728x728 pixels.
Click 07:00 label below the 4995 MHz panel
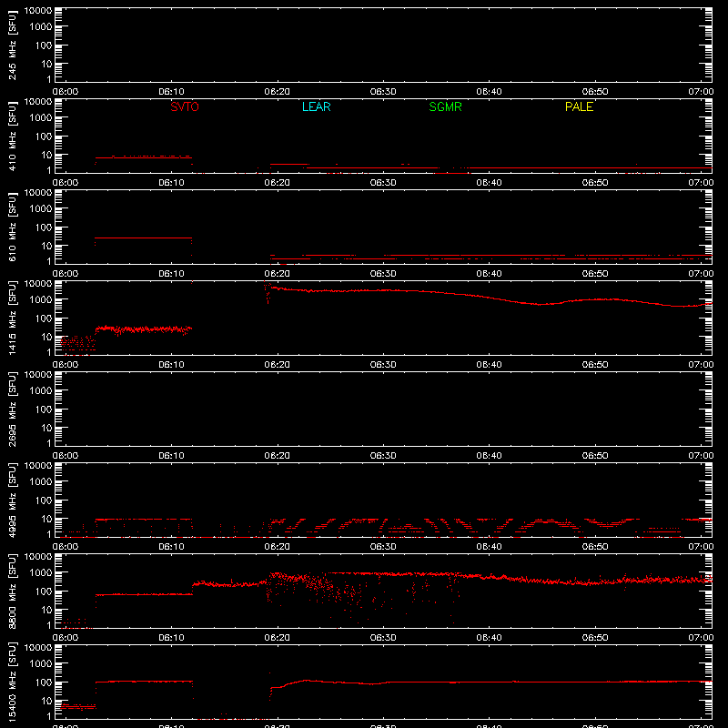tap(701, 547)
